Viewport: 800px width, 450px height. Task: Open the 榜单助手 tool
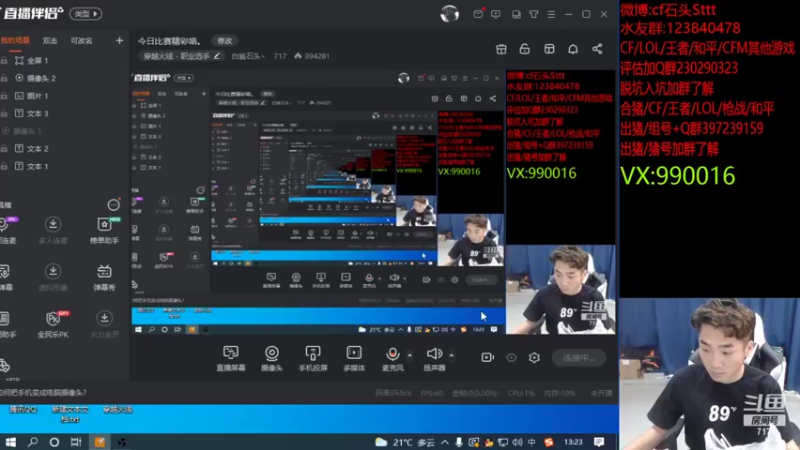coord(105,230)
